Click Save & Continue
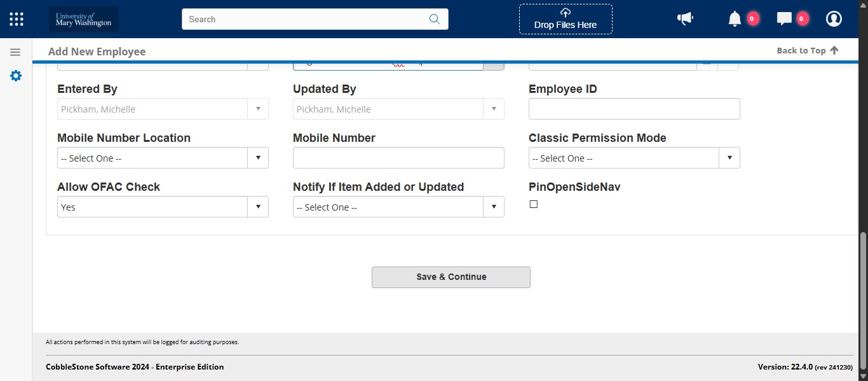 [451, 277]
